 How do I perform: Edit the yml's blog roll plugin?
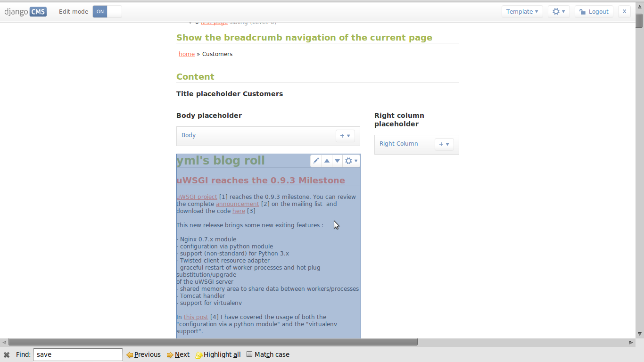coord(316,161)
